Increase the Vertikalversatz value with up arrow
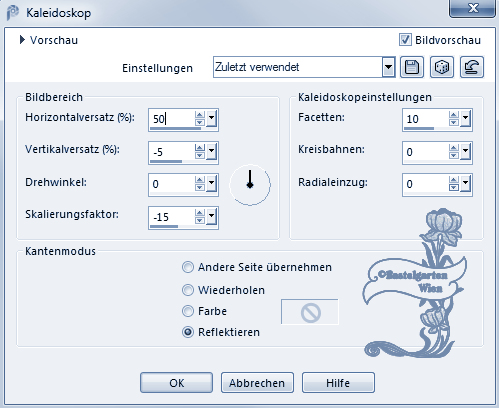 pos(200,149)
